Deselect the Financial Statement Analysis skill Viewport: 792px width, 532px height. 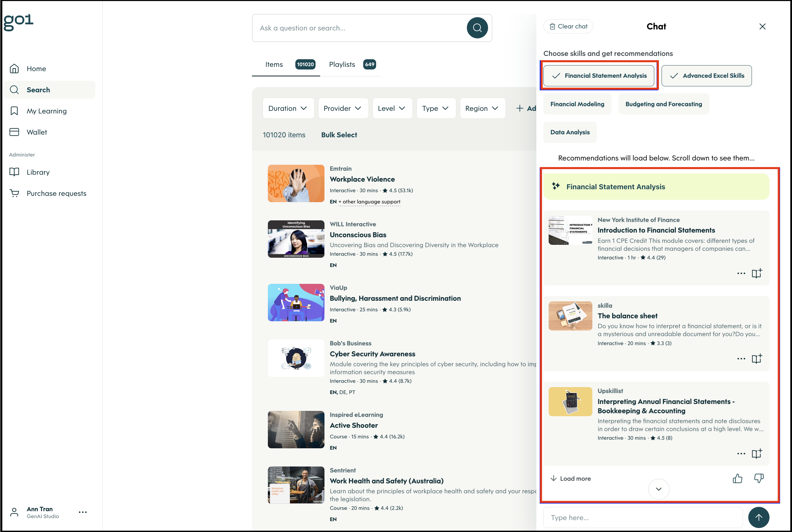599,76
